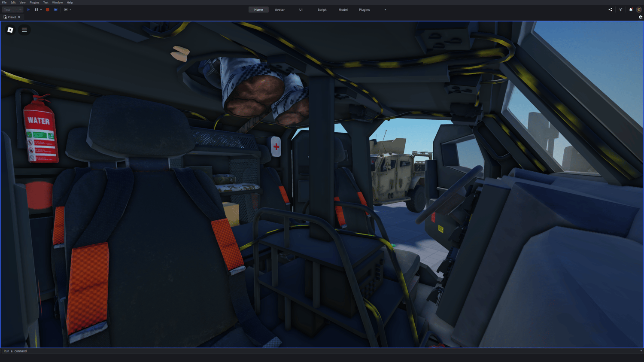644x362 pixels.
Task: Open the View menu
Action: pyautogui.click(x=22, y=3)
